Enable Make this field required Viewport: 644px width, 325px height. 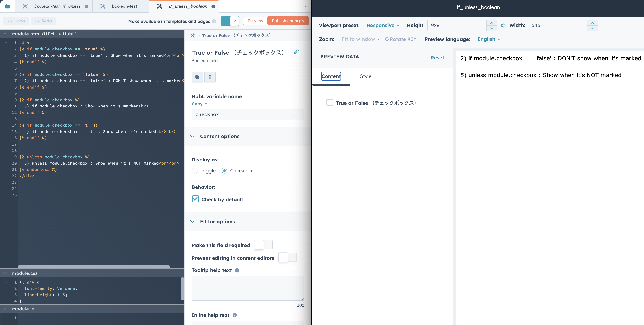263,245
